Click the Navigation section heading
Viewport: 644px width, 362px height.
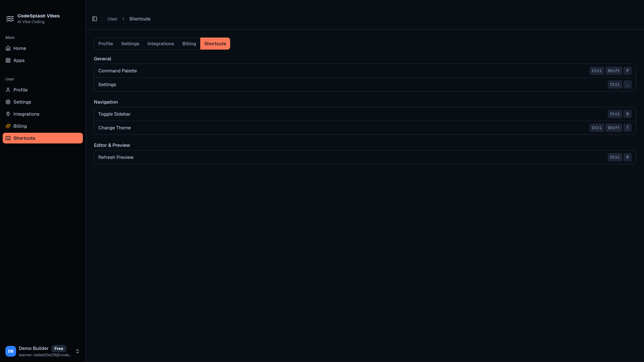click(x=106, y=102)
